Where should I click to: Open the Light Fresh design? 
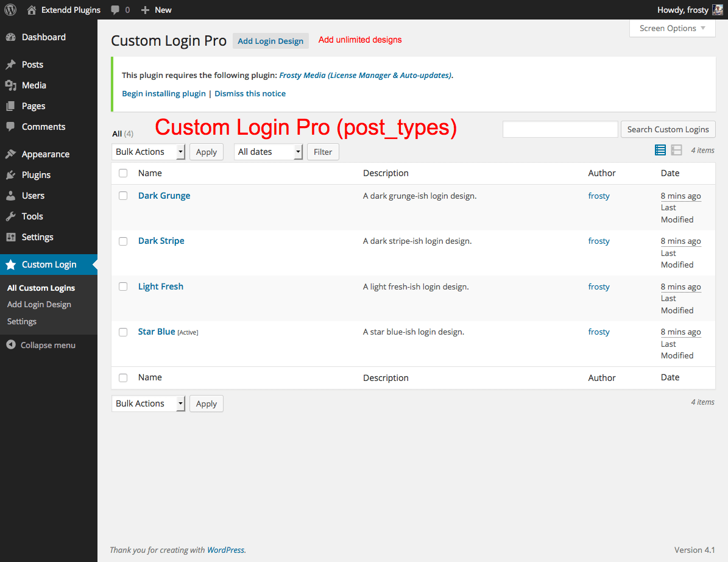(x=161, y=286)
